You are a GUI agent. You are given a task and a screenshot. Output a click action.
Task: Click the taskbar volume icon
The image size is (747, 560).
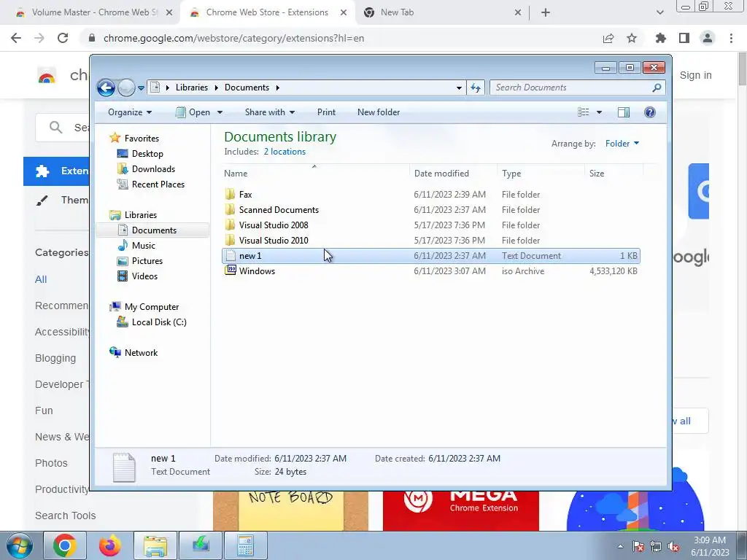point(673,547)
